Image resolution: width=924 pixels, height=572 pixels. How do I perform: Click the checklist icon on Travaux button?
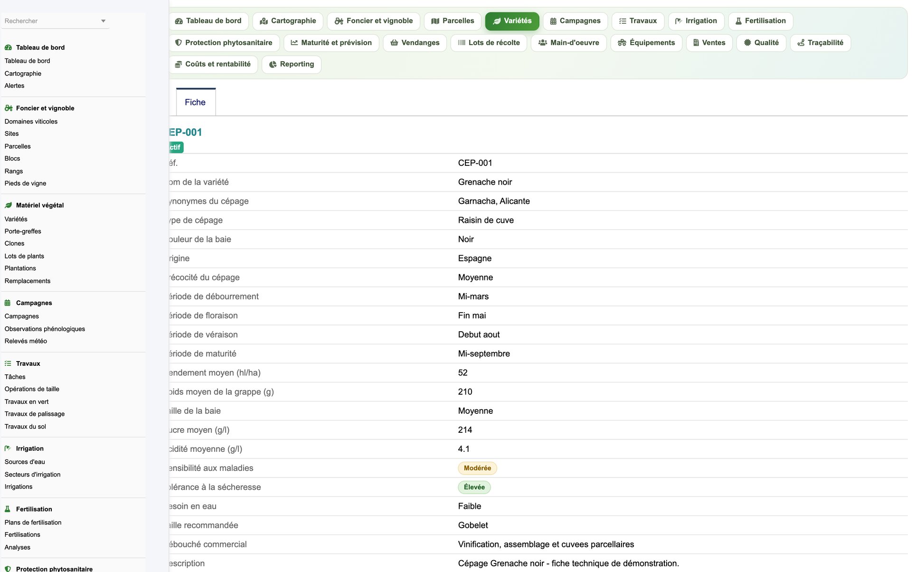pos(622,21)
